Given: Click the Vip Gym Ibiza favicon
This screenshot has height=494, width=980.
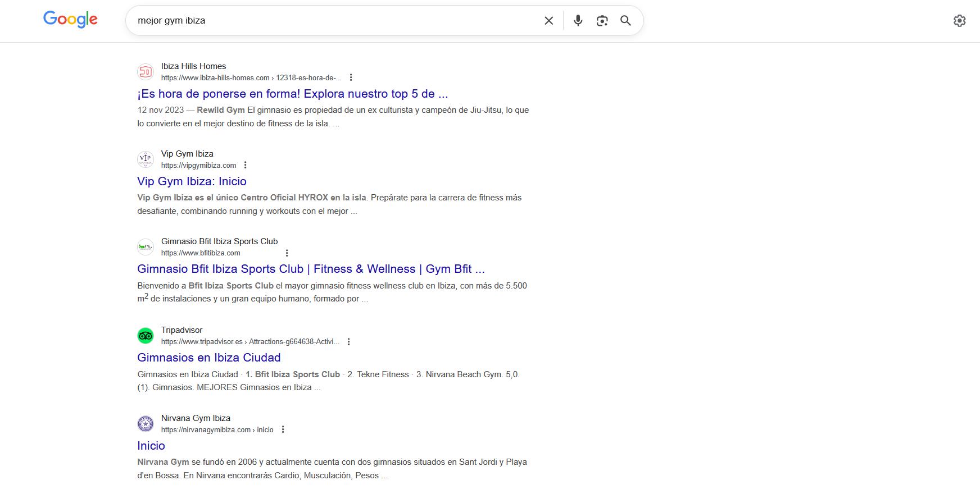Looking at the screenshot, I should click(146, 159).
